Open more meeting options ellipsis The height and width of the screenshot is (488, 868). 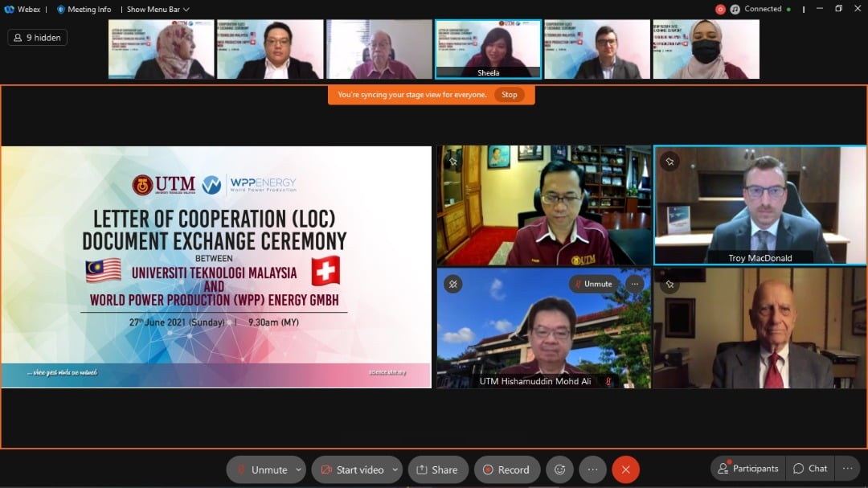[592, 470]
